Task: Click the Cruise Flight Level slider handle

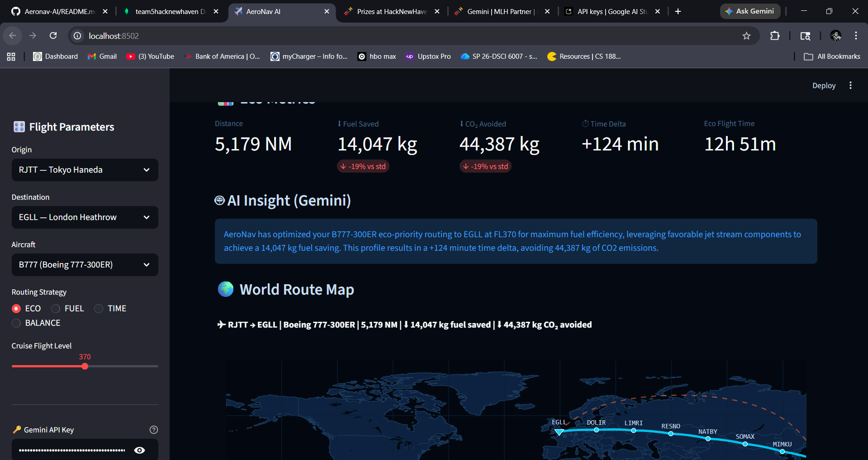Action: pos(85,366)
